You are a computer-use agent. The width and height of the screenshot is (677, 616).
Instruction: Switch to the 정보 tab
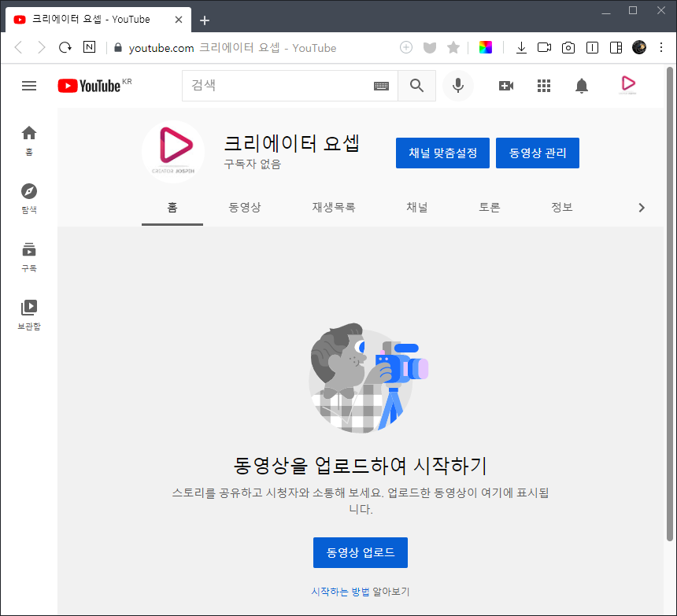[x=562, y=208]
